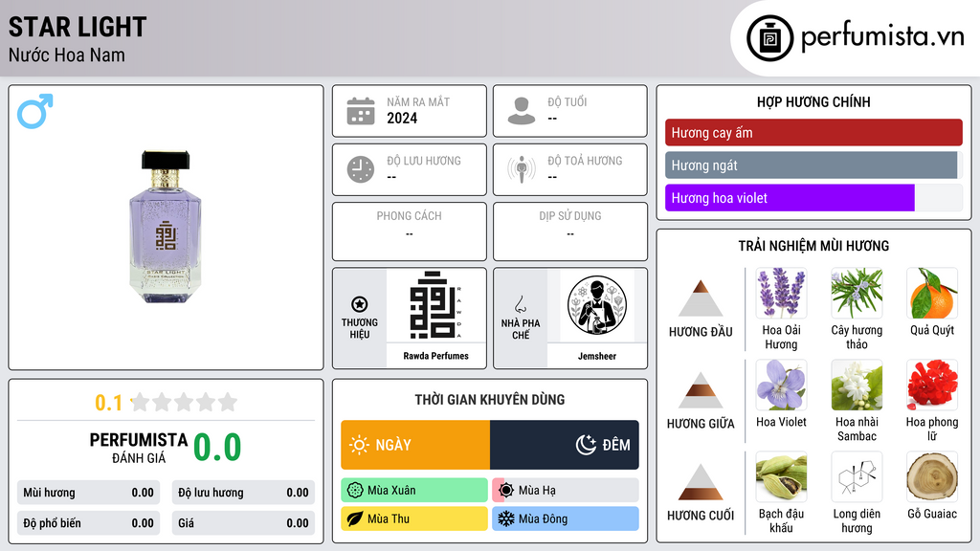Click the yellow 0.1 rating number
980x551 pixels.
(x=108, y=403)
